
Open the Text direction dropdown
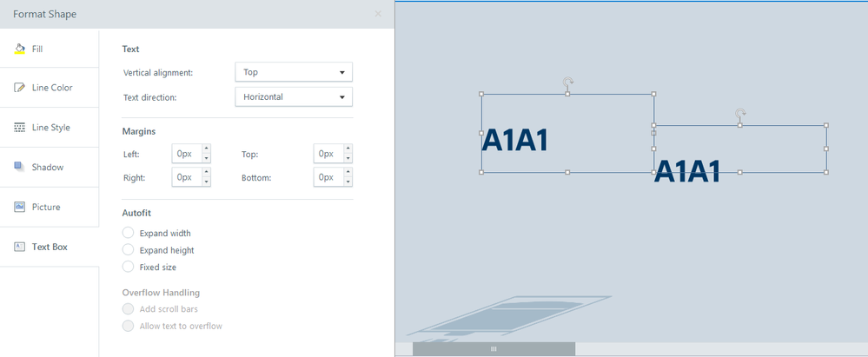tap(294, 97)
